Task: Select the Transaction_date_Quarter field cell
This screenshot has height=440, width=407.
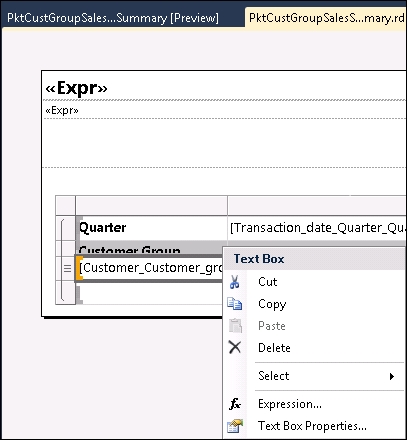Action: pyautogui.click(x=317, y=228)
